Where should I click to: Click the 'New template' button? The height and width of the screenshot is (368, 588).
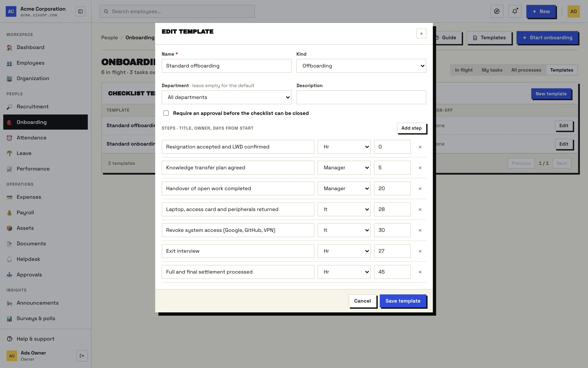(x=551, y=94)
